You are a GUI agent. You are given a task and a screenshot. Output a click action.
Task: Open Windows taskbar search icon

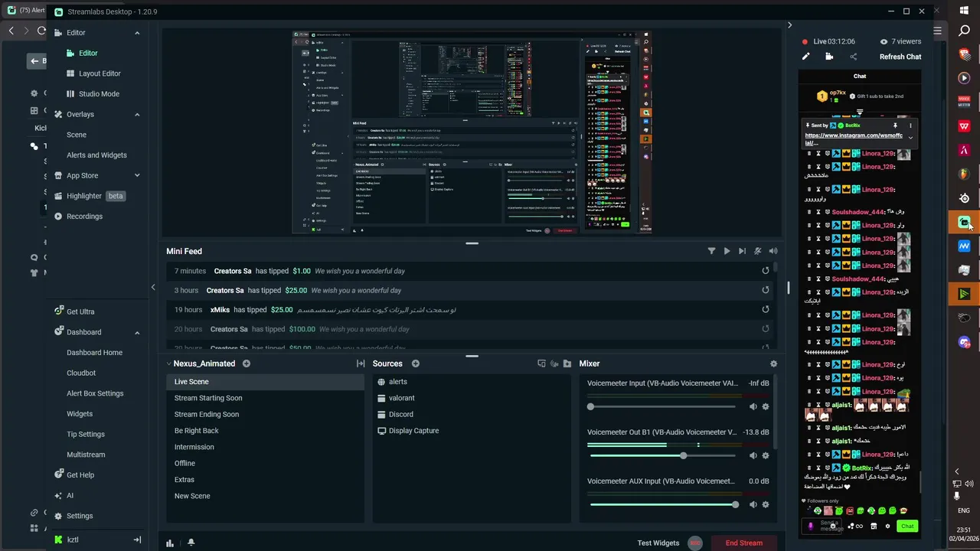click(x=964, y=31)
